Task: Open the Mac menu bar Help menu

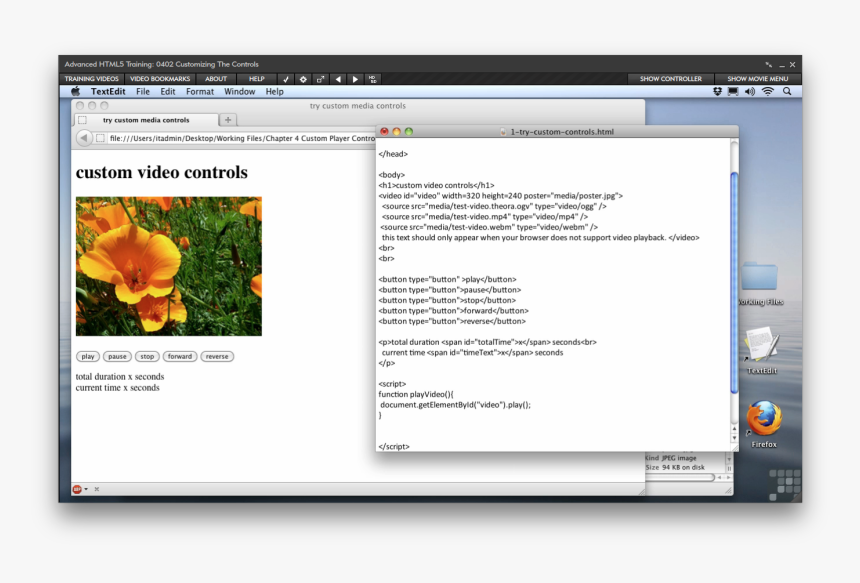Action: tap(274, 92)
